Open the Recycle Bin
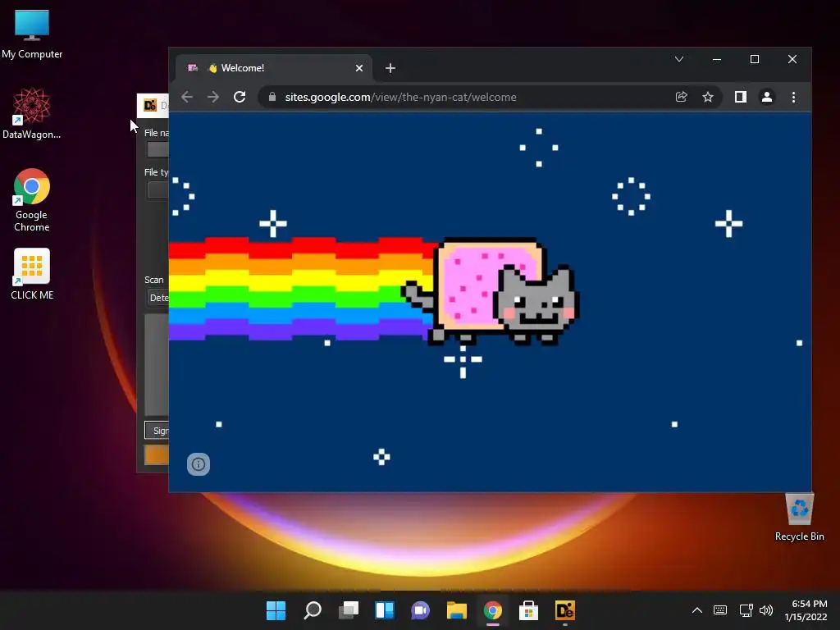 click(x=799, y=517)
